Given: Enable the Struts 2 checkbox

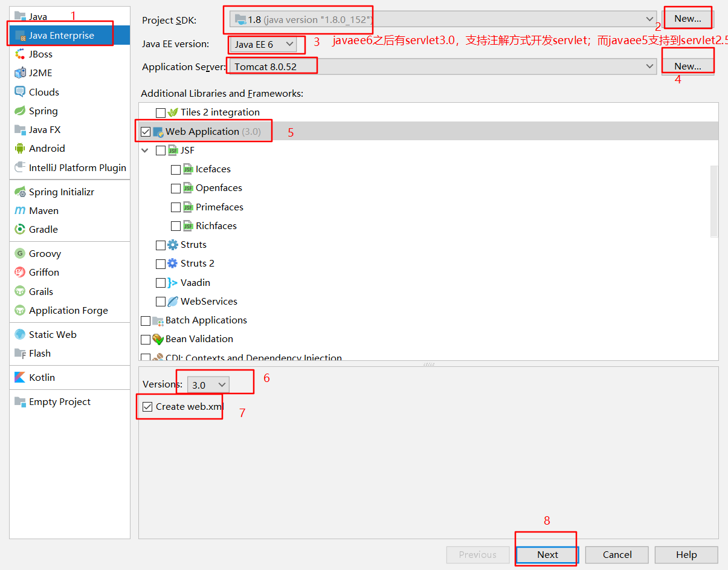Looking at the screenshot, I should 161,264.
